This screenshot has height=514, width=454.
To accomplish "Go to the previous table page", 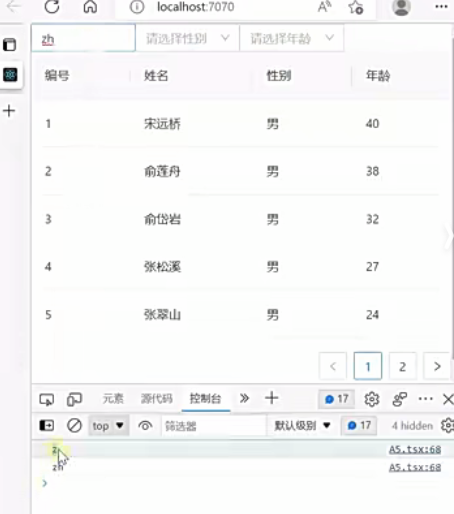I will coord(333,366).
